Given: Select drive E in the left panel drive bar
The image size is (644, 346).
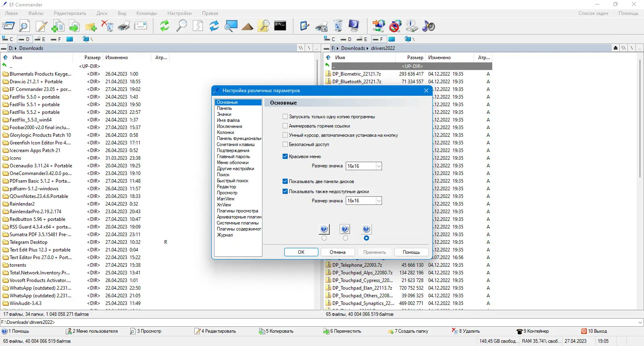Looking at the screenshot, I should [x=40, y=39].
